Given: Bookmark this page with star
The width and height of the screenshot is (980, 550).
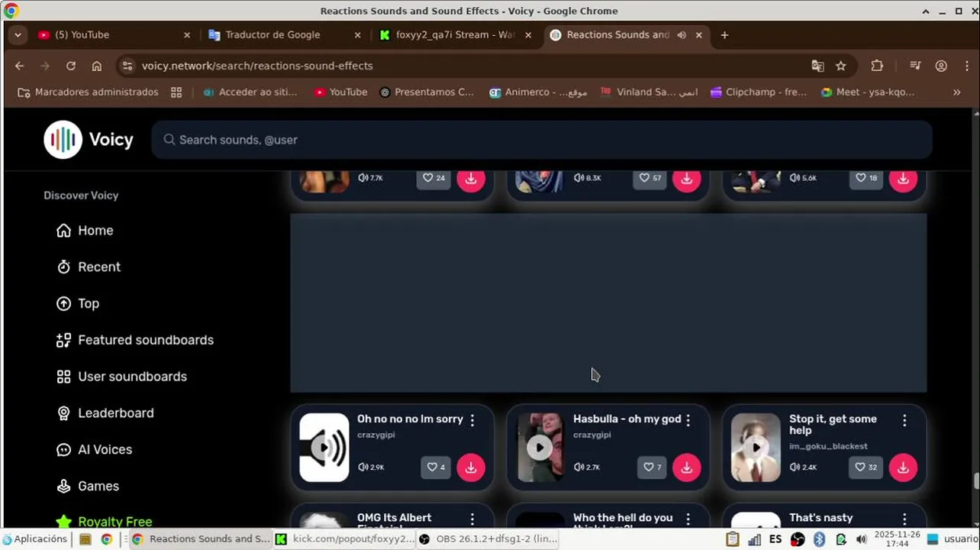Looking at the screenshot, I should (841, 66).
